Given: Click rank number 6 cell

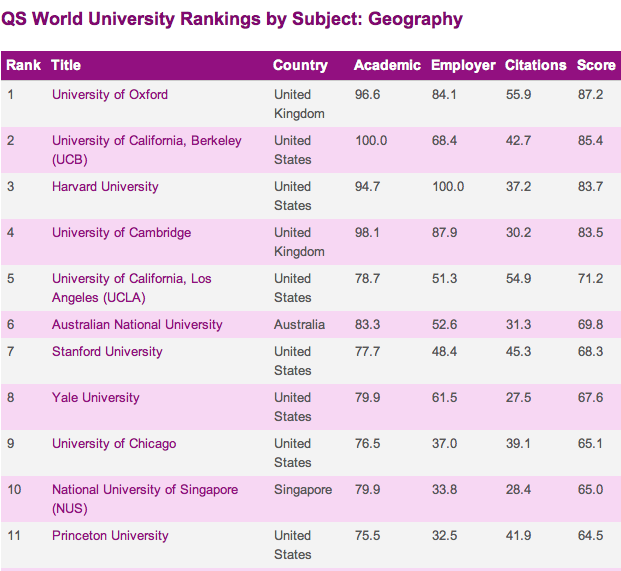Looking at the screenshot, I should (x=10, y=325).
